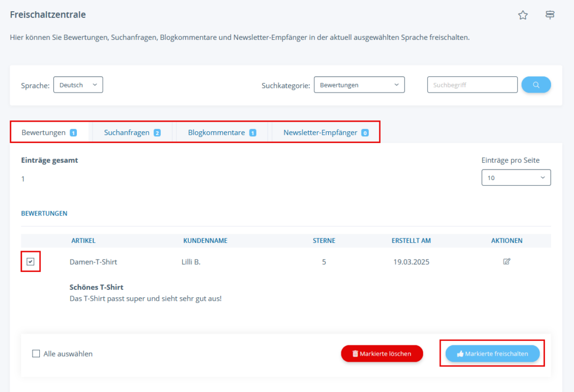Uncheck the Damen-T-Shirt review checkbox

(30, 262)
